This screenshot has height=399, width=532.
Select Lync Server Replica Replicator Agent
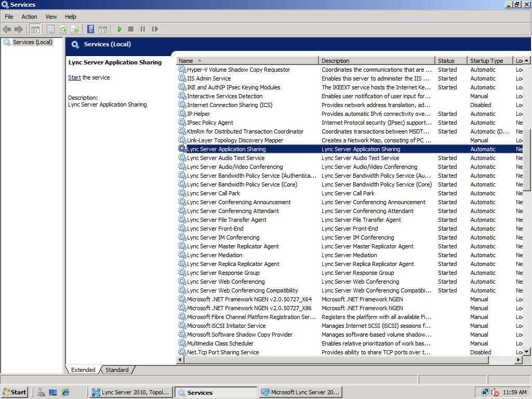(x=350, y=263)
